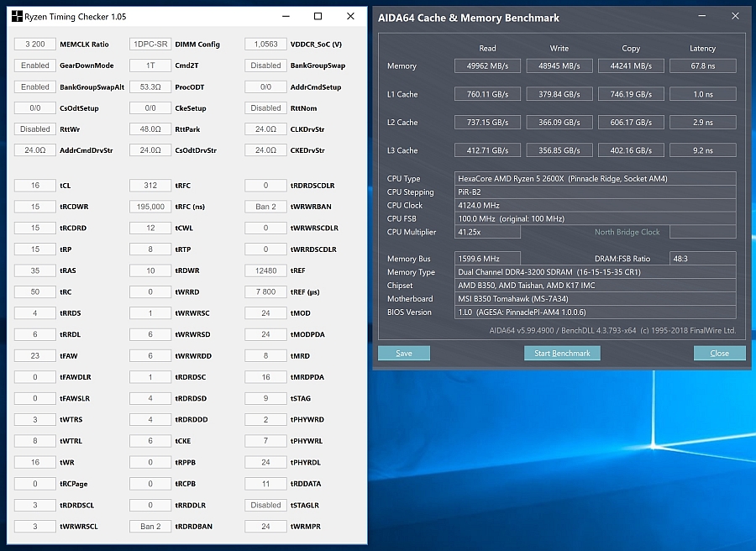
Task: Click the tRFC value field 312
Action: (x=150, y=186)
